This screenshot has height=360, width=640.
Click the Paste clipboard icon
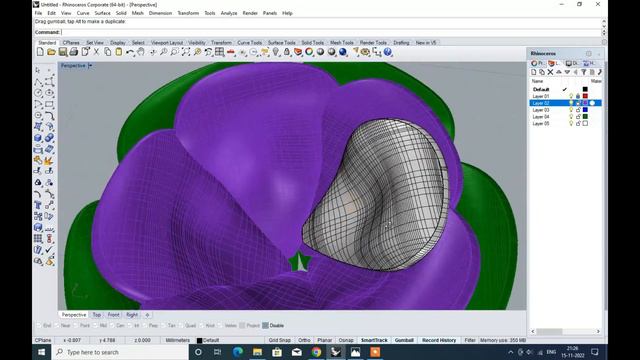[x=118, y=52]
